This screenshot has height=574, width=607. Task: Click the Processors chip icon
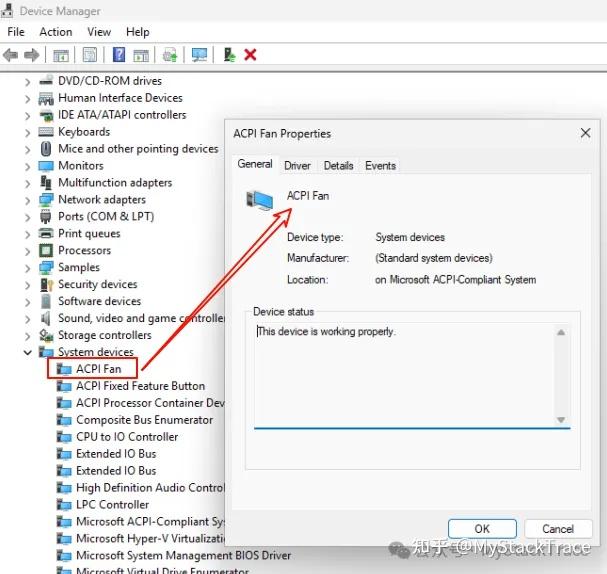click(x=46, y=250)
